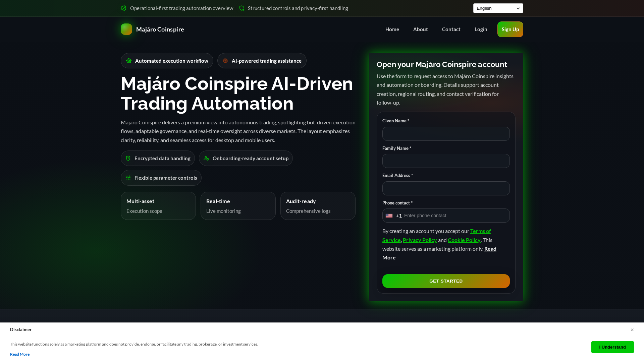
Task: Click the Automated execution workflow pill
Action: [167, 61]
